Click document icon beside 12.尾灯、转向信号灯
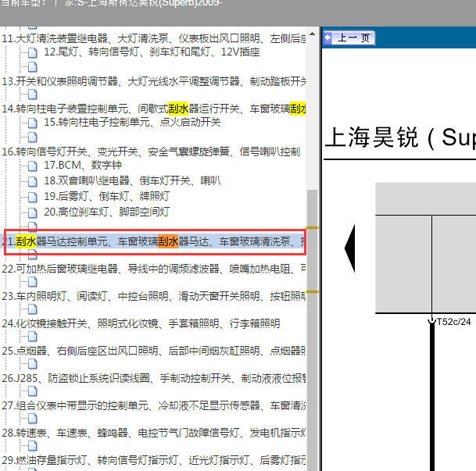476x471 pixels. [33, 53]
